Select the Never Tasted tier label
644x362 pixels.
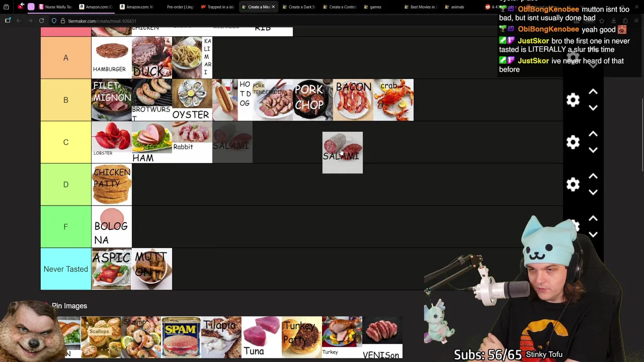66,269
